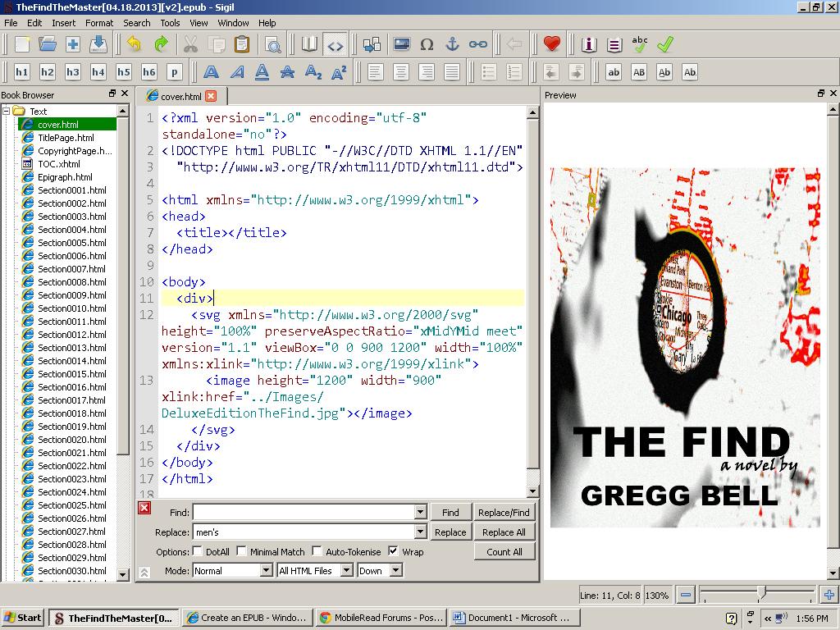Image resolution: width=840 pixels, height=630 pixels.
Task: Select TitlePage.html in Book Browser
Action: click(66, 138)
